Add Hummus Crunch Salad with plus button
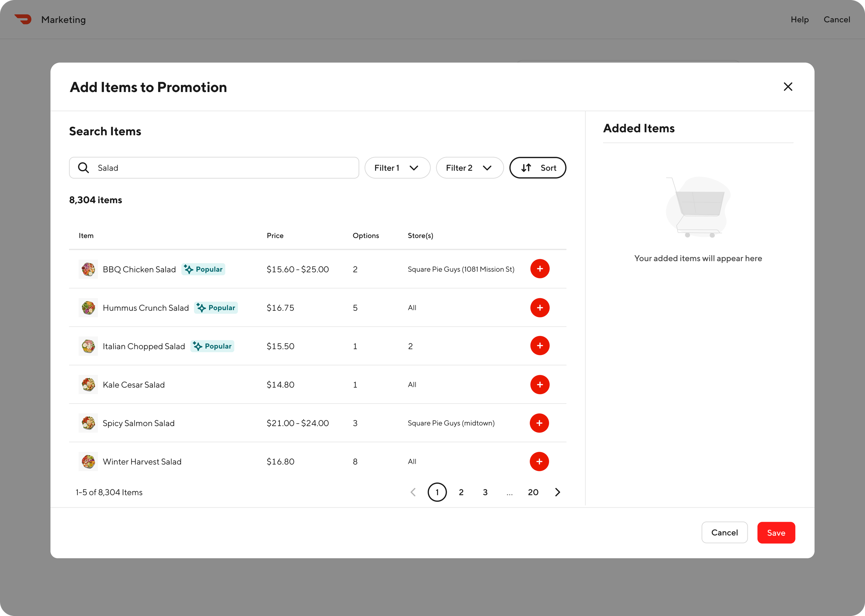 tap(540, 308)
